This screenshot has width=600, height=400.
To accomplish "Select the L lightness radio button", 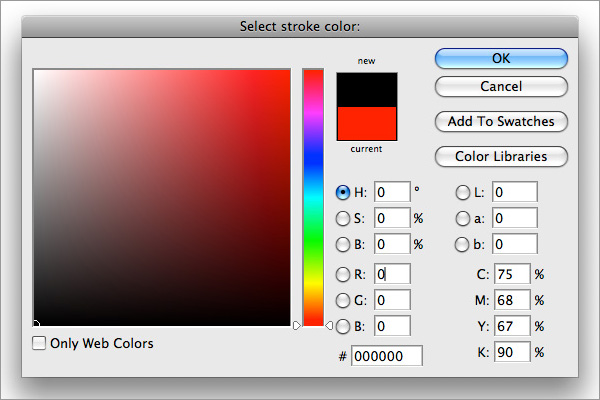I will [463, 192].
